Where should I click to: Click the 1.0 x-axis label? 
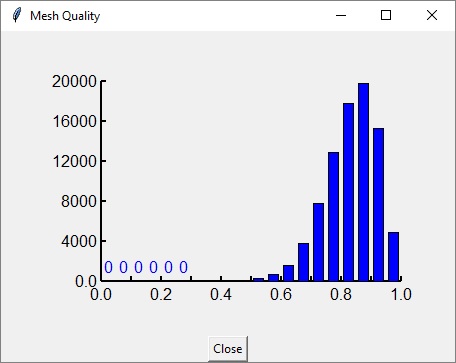point(401,294)
